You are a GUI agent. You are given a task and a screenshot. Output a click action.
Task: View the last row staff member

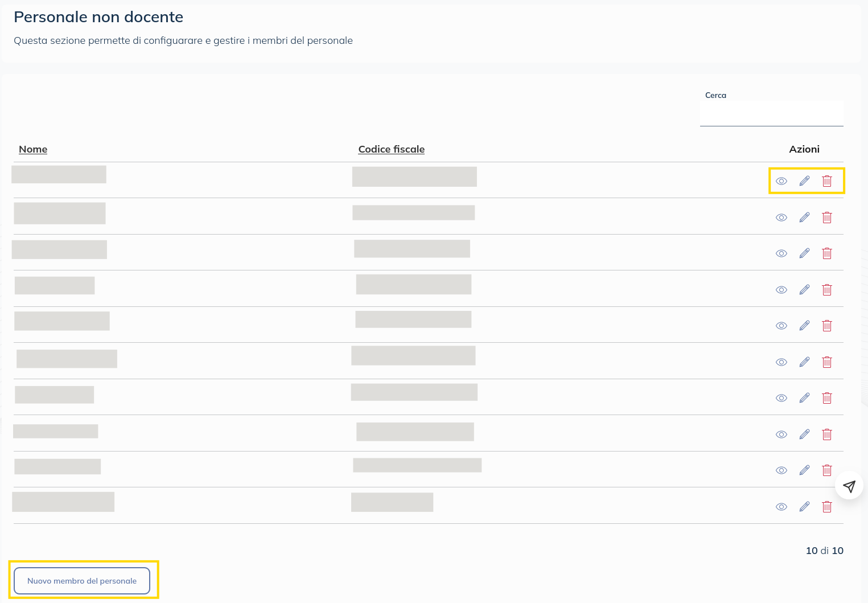[781, 507]
